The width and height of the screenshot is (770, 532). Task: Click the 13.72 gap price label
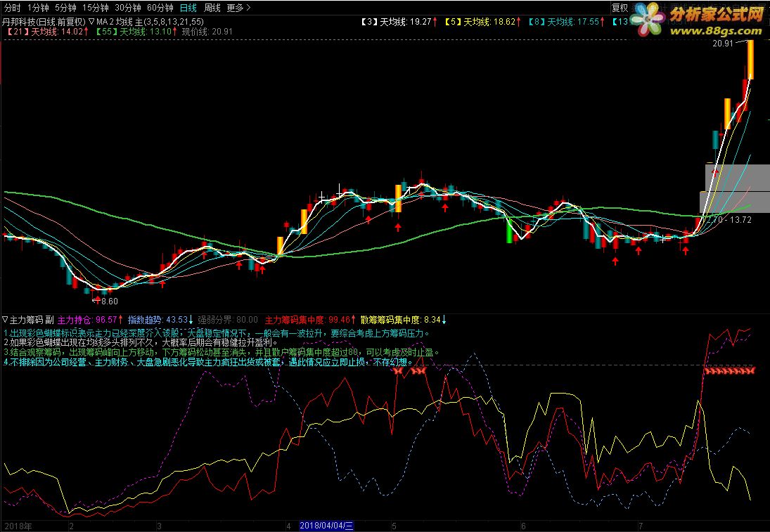click(x=740, y=220)
